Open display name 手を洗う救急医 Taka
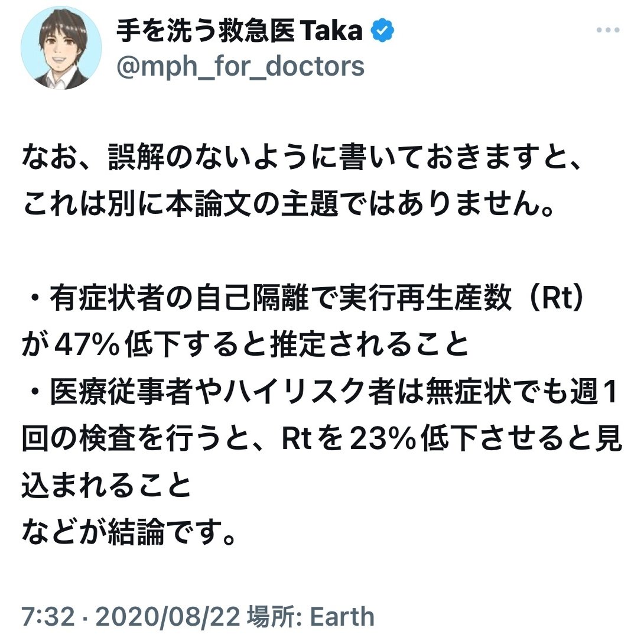Screen dimensions: 644x644 239,31
